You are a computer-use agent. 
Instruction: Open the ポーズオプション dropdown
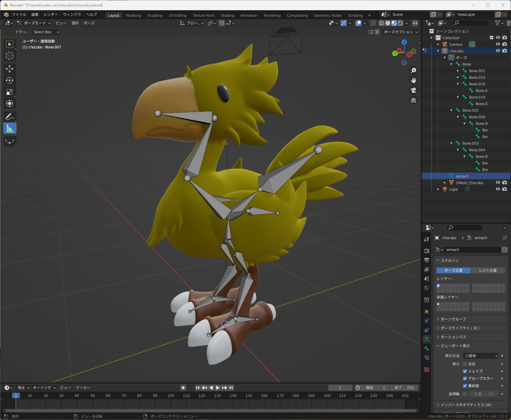[x=400, y=32]
